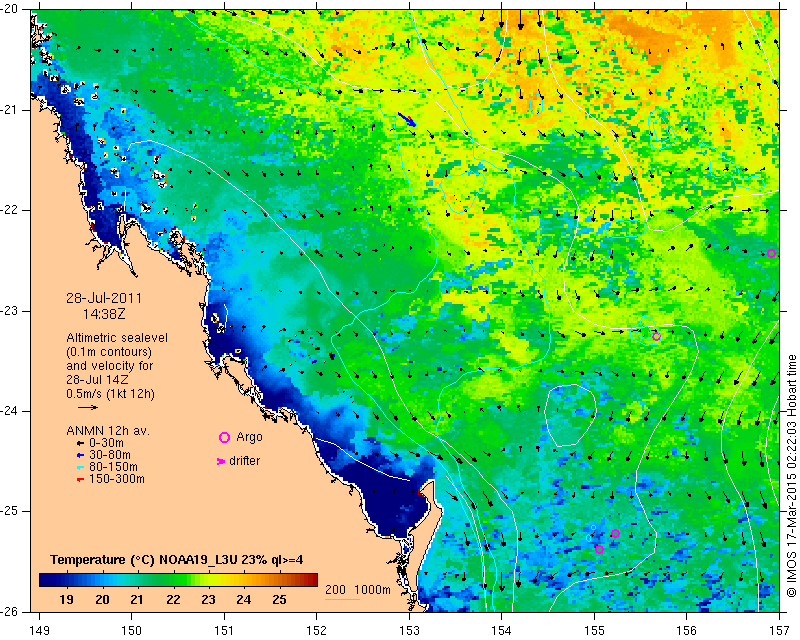
Task: Click the cyan 80-150m legend arrow
Action: click(80, 467)
